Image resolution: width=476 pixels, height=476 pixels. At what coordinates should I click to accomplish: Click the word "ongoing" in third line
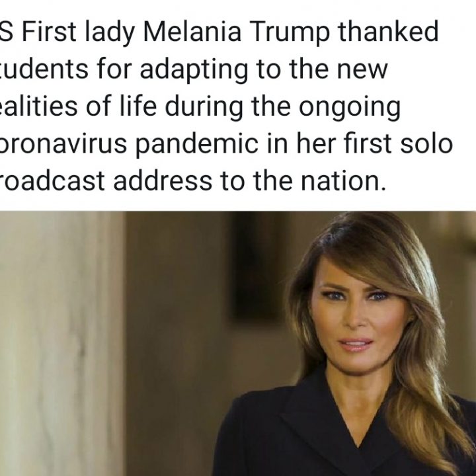350,107
